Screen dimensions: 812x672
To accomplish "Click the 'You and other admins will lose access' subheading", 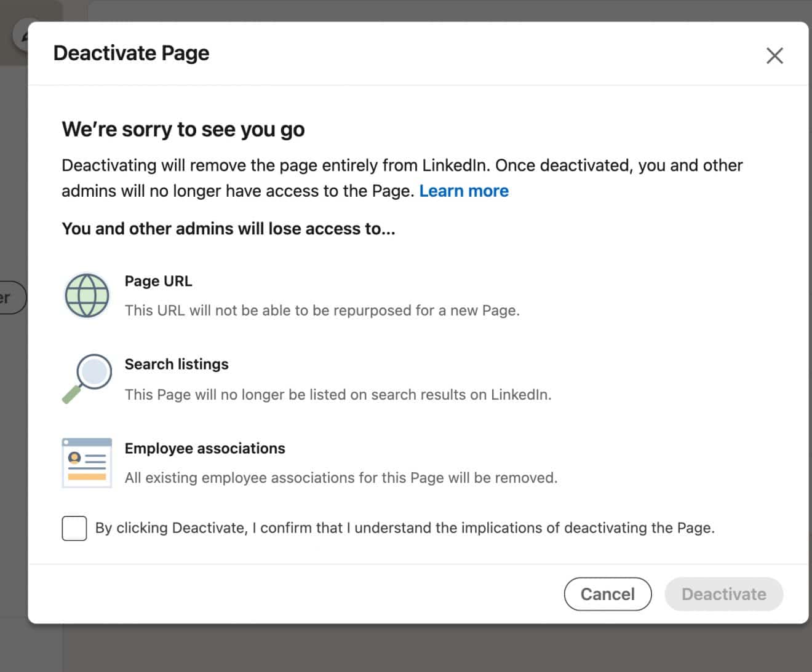I will point(229,229).
